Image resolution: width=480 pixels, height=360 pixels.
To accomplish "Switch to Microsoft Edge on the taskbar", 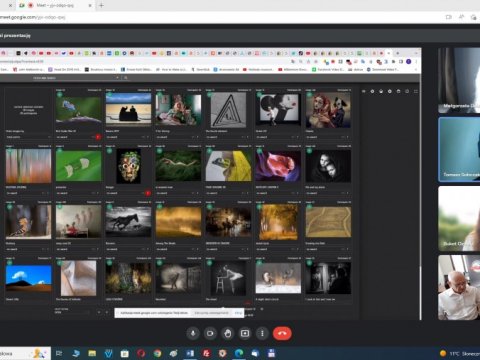I will click(239, 353).
